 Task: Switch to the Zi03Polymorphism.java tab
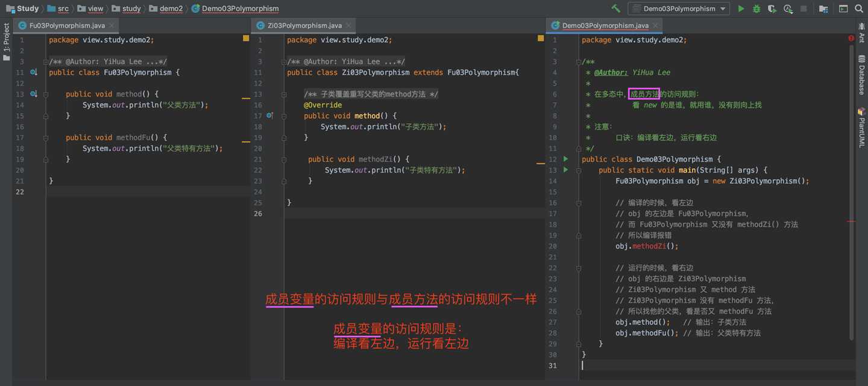304,25
